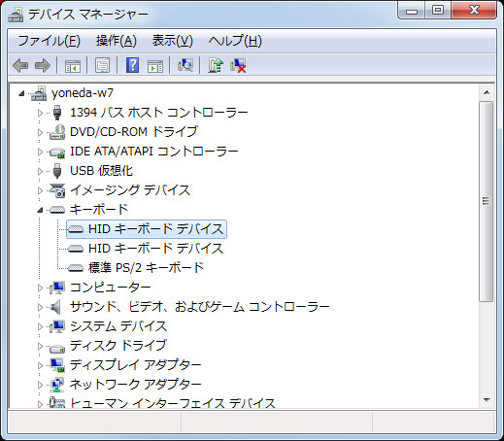Select the 標準 PS/2 キーボード device
This screenshot has height=441, width=504.
pyautogui.click(x=146, y=268)
